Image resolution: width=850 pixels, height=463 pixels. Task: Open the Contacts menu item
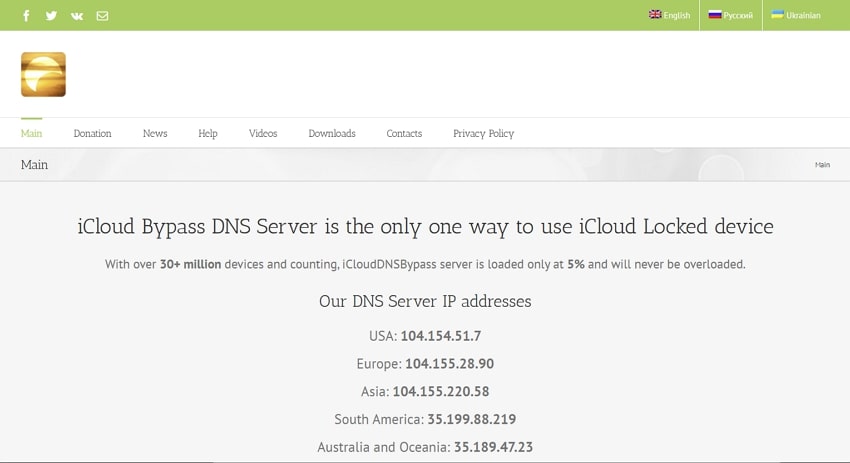[404, 133]
